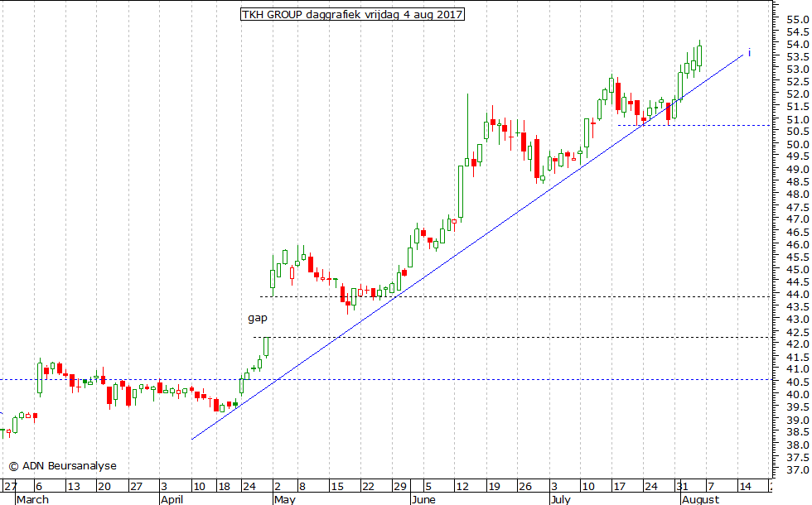Click the 53.5 price axis label

tap(797, 57)
